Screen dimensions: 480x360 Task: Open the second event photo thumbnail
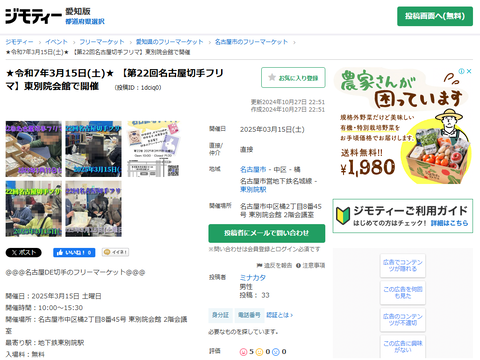click(x=93, y=149)
